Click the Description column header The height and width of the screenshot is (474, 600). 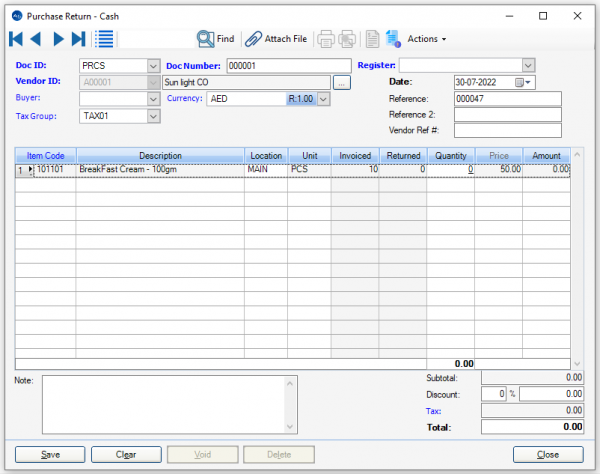tap(160, 156)
